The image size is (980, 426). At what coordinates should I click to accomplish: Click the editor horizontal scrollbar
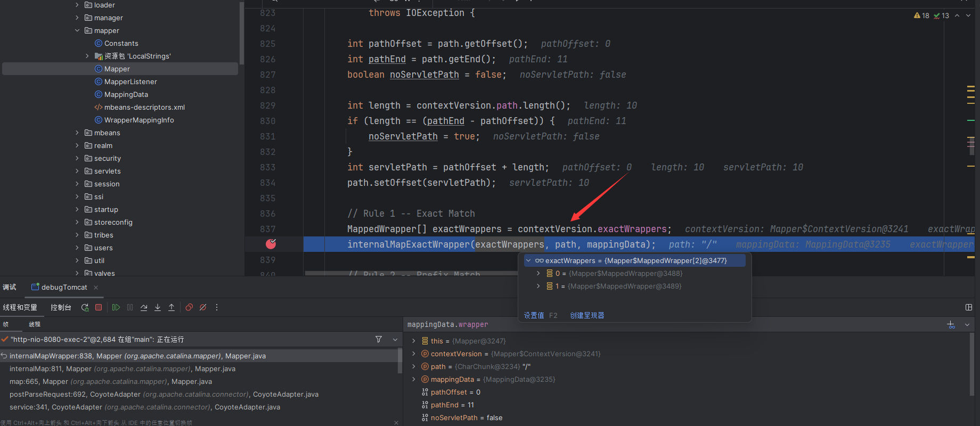[x=411, y=273]
